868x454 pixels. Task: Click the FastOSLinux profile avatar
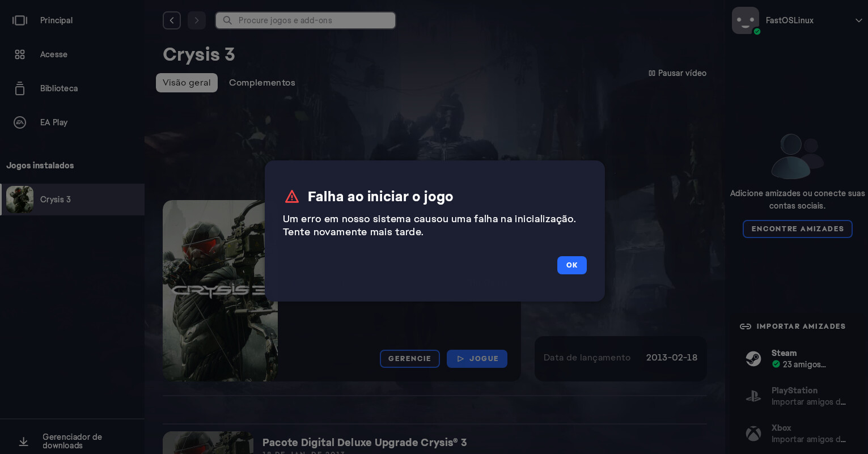[x=746, y=20]
